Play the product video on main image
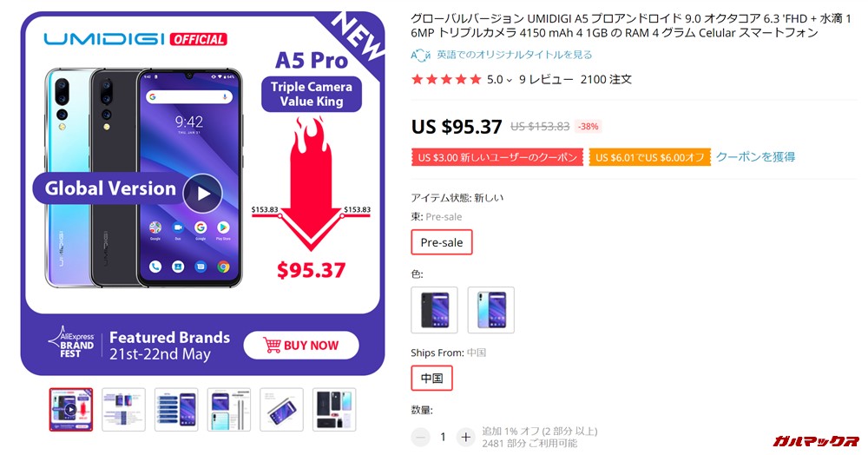 (202, 193)
